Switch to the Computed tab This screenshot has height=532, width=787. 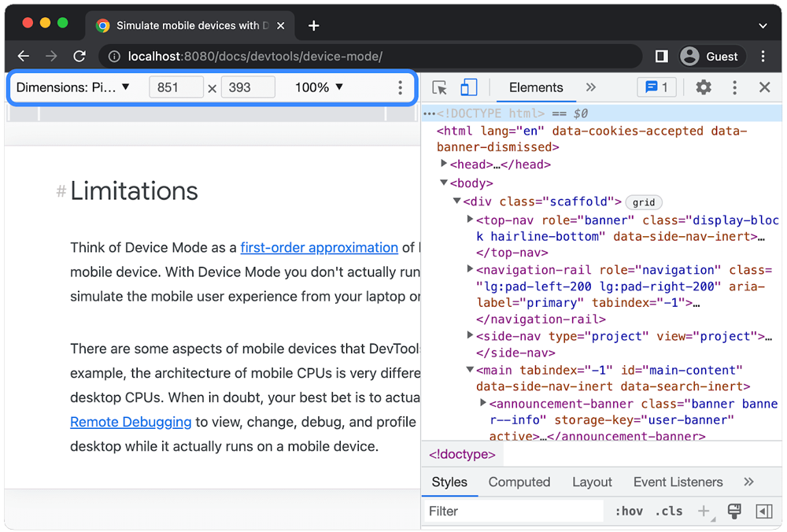[519, 482]
